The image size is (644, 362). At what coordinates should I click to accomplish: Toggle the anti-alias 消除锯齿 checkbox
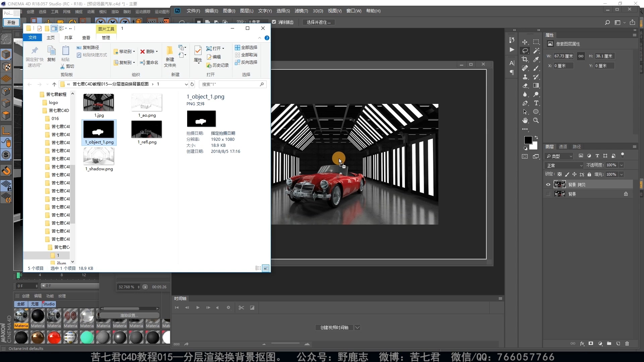click(274, 22)
